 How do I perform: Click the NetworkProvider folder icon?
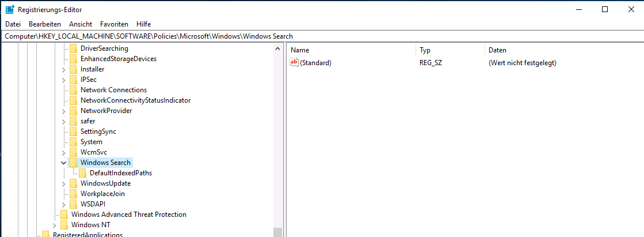[x=74, y=111]
